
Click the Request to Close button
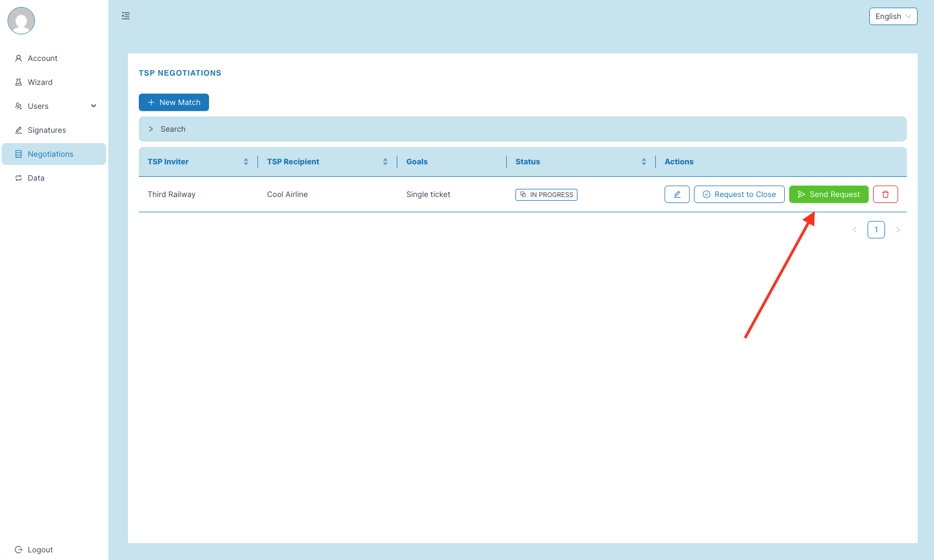[x=739, y=194]
